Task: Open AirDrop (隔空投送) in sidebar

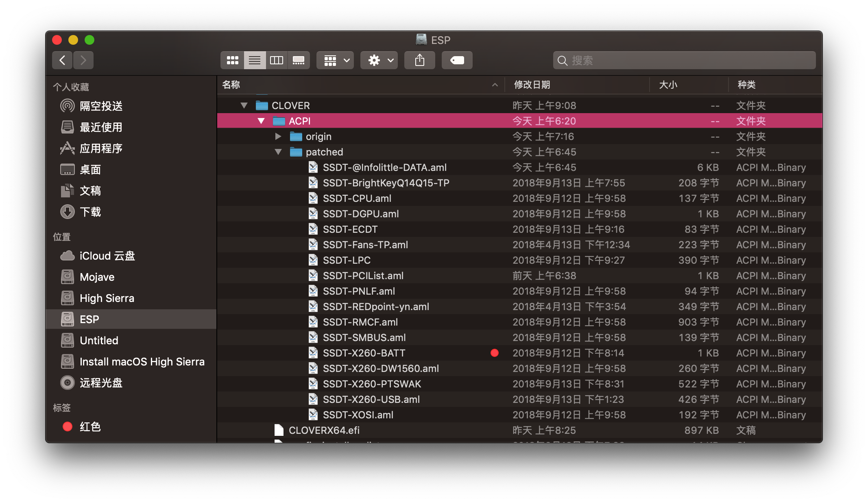Action: tap(101, 106)
